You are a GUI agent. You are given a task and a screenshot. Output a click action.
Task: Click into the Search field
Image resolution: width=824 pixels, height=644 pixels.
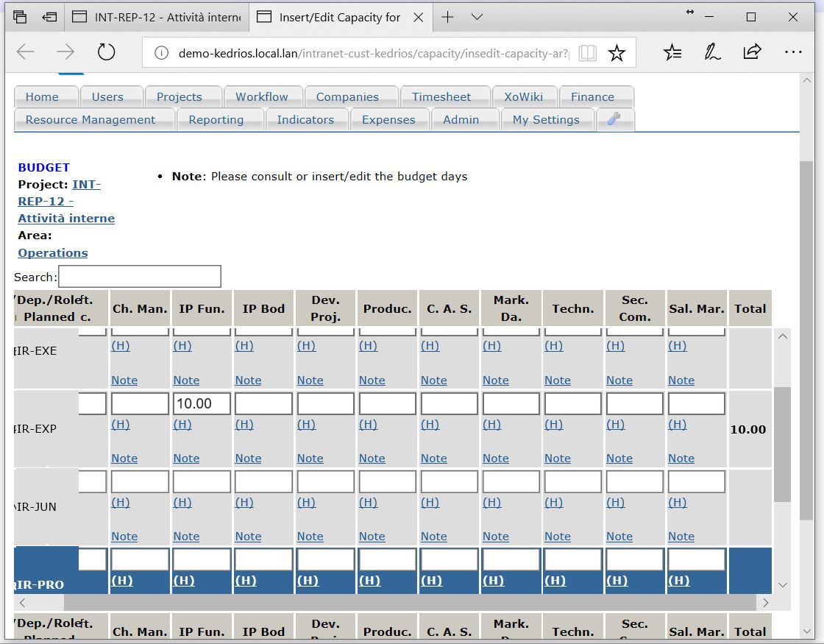(140, 277)
